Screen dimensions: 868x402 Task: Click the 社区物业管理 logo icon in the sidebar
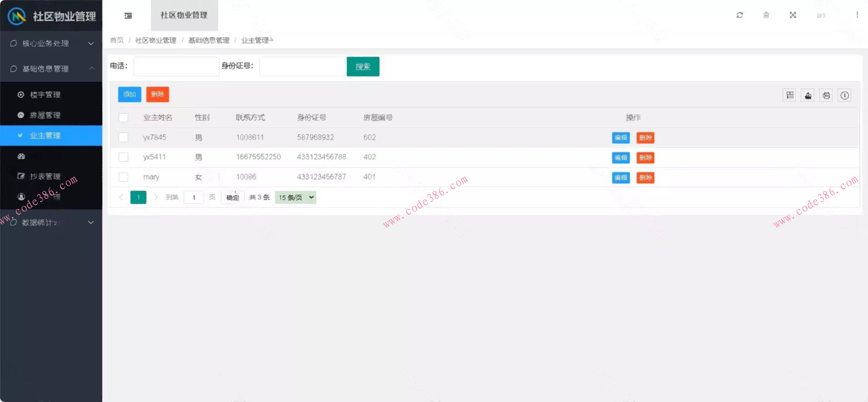pos(17,16)
